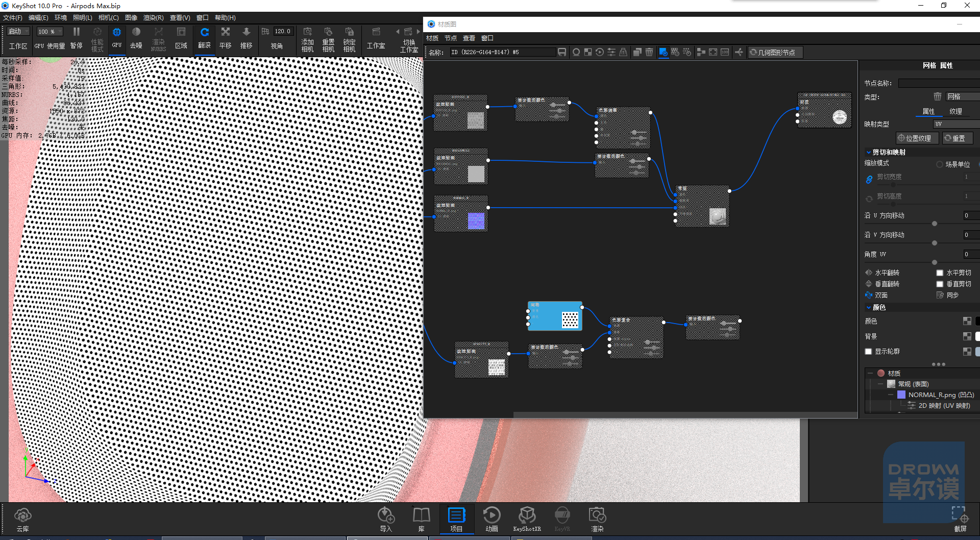Open the 材质 menu in material graph
This screenshot has width=980, height=540.
pos(432,38)
